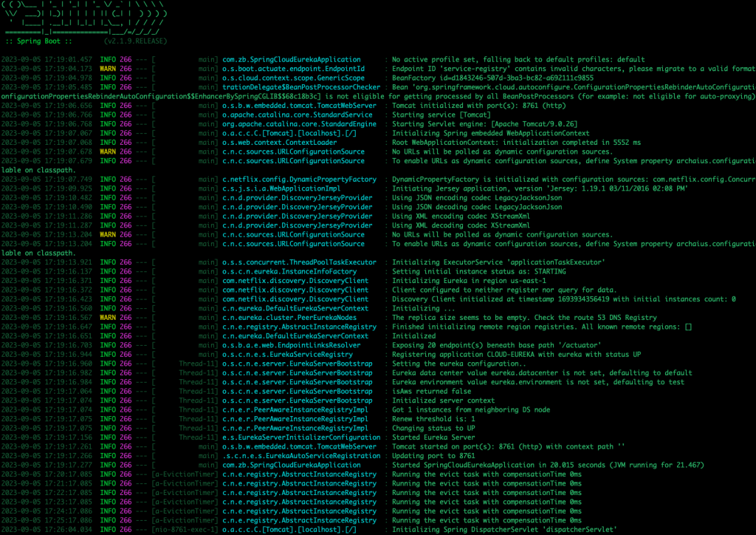The width and height of the screenshot is (756, 535).
Task: Click BeanFactory id 'd1843246-507d-3ba3-bc82-a692111c9855' message
Action: 492,78
